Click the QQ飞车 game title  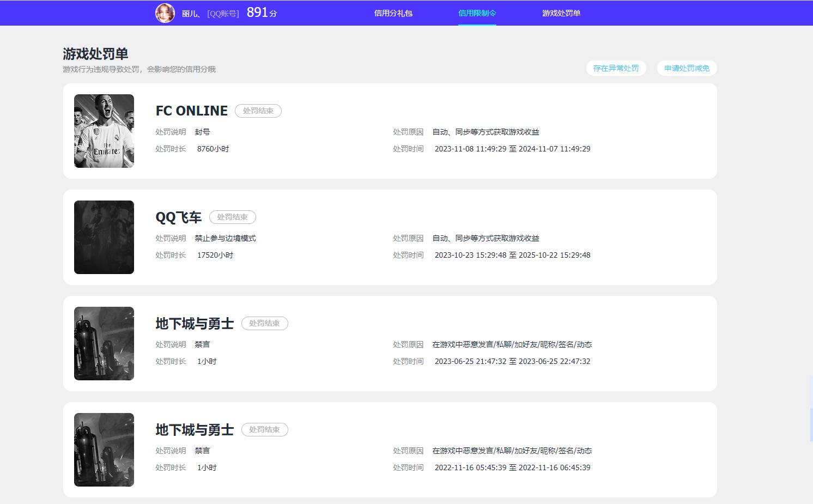pos(179,217)
